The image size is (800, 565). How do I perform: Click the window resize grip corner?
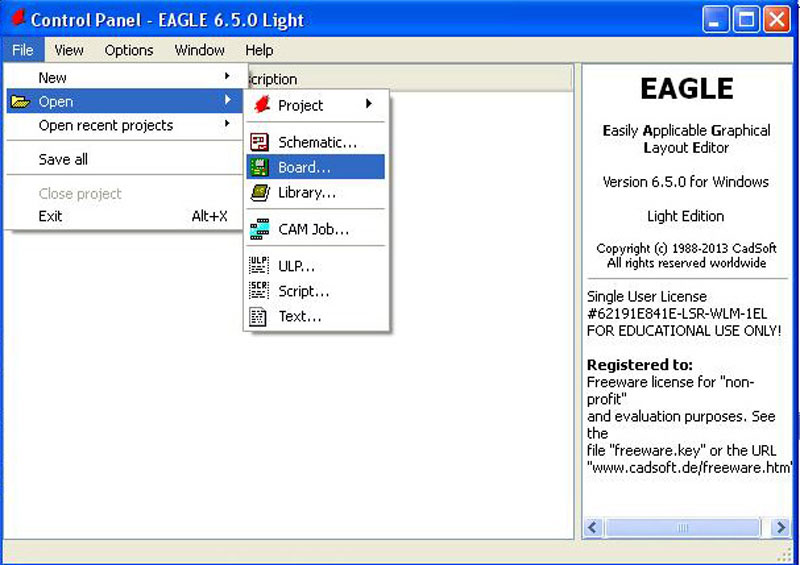785,555
